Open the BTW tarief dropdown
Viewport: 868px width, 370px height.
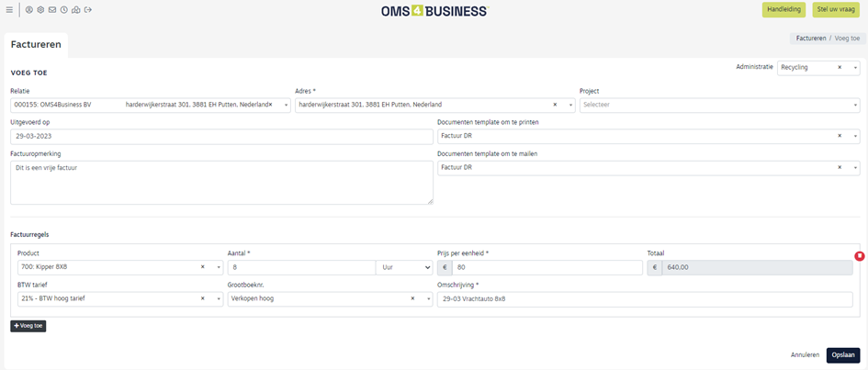tap(219, 298)
